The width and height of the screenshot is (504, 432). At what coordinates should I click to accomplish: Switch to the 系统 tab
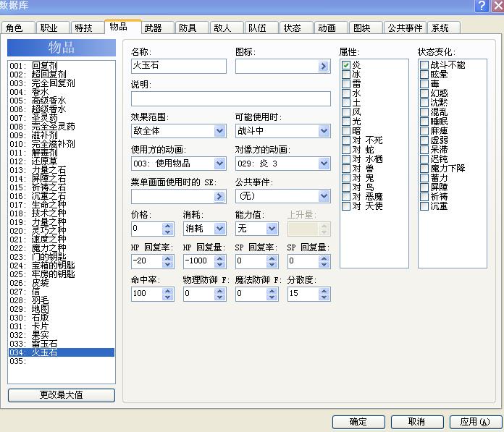pyautogui.click(x=444, y=28)
